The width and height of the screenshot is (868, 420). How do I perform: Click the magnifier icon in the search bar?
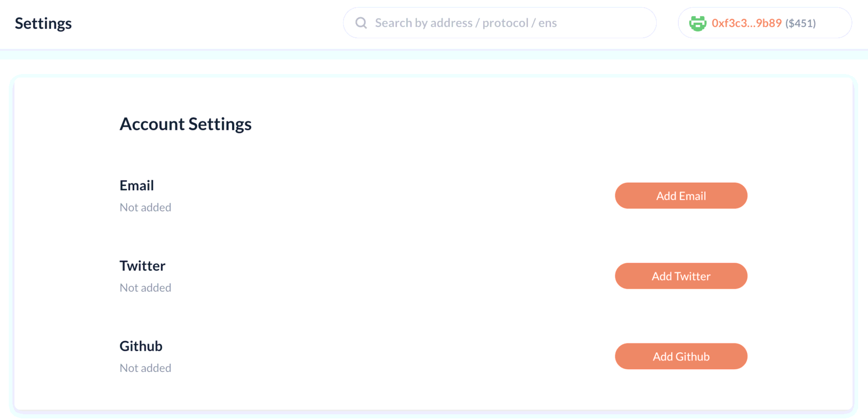point(361,23)
